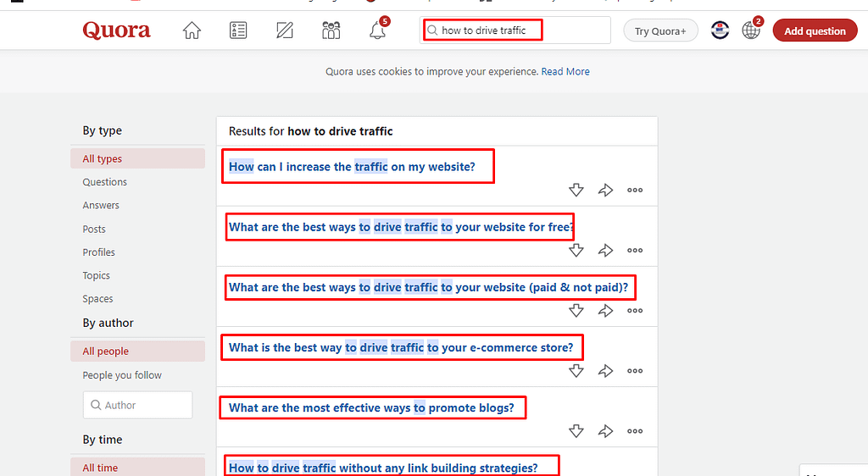The image size is (868, 476).
Task: Open 'best ways to drive traffic to your website for free'
Action: 401,227
